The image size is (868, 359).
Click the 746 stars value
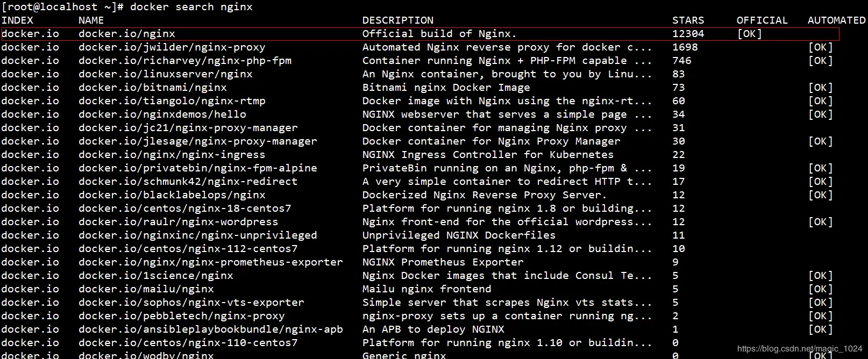tap(682, 61)
